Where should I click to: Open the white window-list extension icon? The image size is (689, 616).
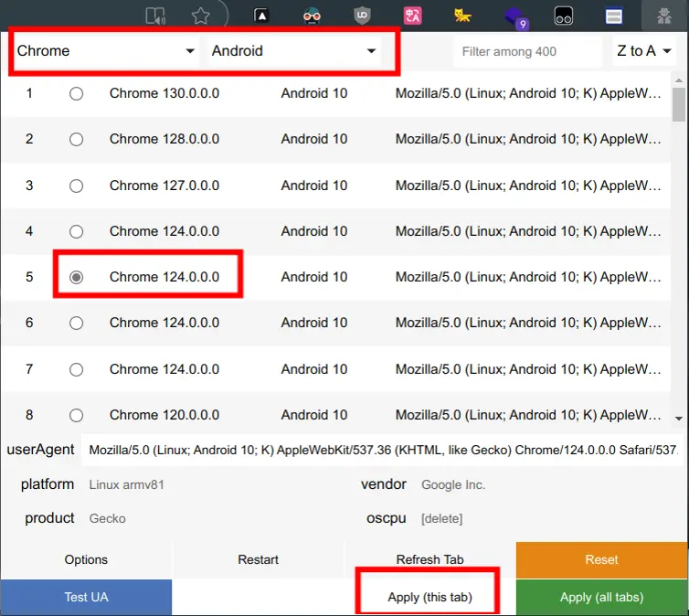(x=613, y=16)
